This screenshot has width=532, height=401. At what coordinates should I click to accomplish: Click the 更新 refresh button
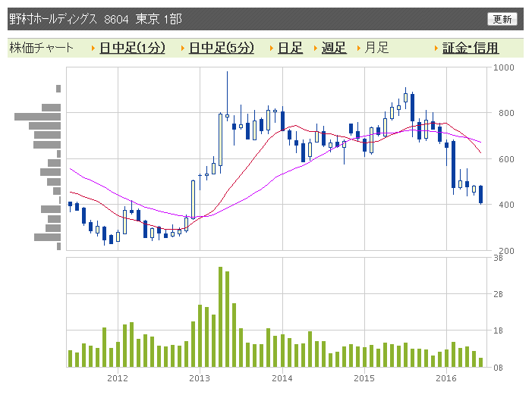click(502, 19)
